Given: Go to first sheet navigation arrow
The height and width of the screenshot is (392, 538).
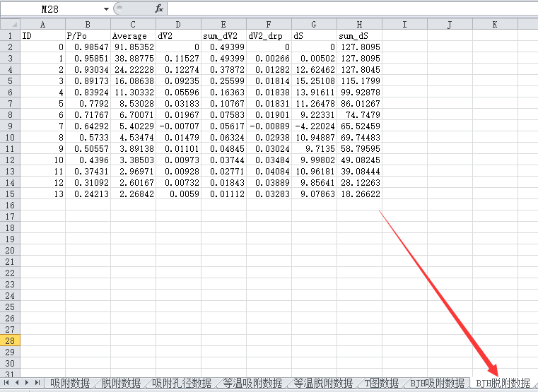Looking at the screenshot, I should [6, 382].
